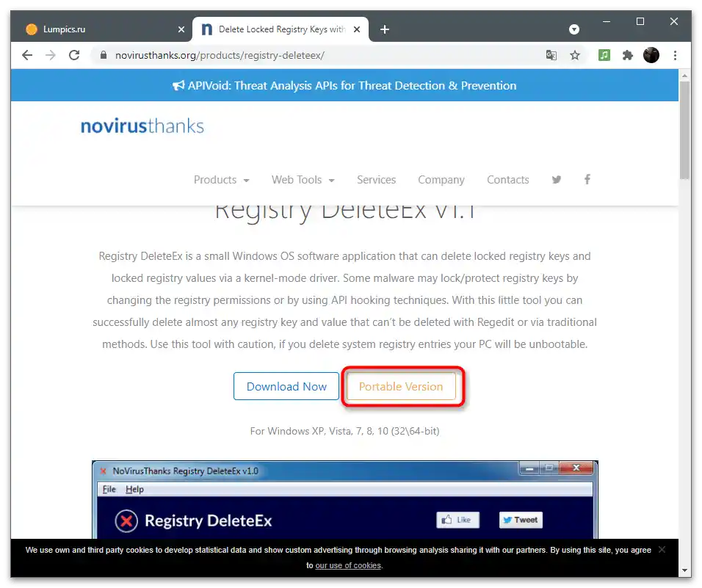Reload the current page

point(74,55)
